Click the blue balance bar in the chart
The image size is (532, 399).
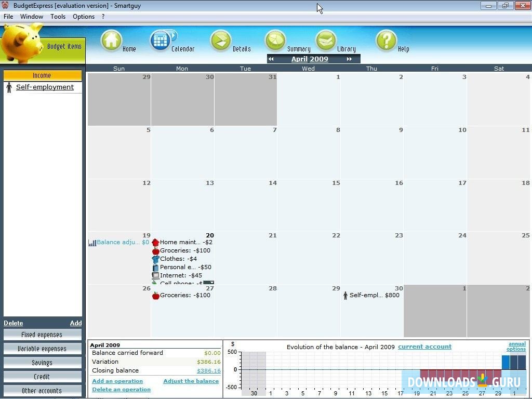[506, 362]
